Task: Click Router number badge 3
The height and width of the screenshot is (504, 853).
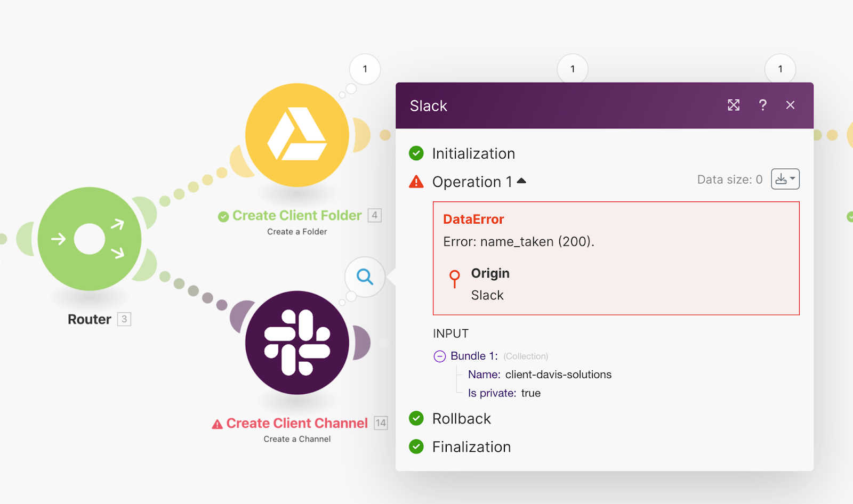Action: click(124, 319)
